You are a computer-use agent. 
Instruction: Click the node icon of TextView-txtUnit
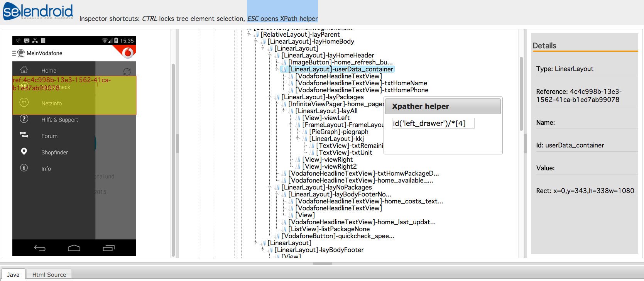(x=312, y=153)
